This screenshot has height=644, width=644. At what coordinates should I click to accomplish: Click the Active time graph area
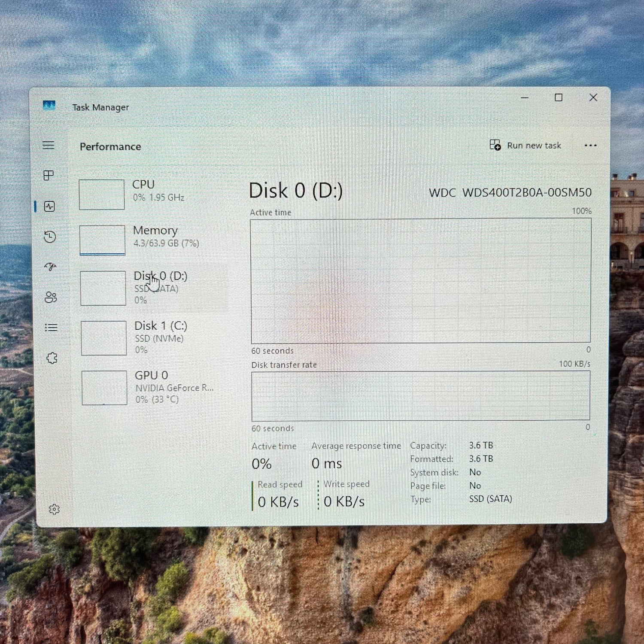click(x=421, y=280)
